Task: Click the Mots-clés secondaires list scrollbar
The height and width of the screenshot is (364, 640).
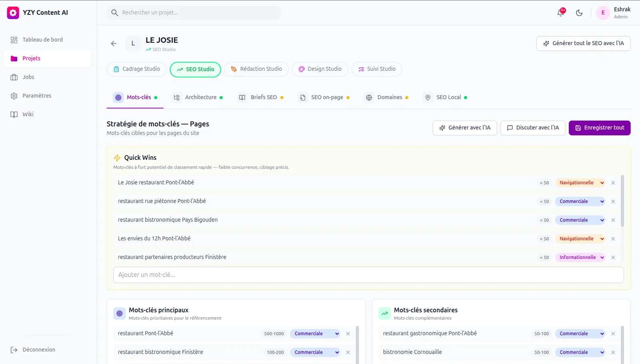Action: tap(622, 344)
